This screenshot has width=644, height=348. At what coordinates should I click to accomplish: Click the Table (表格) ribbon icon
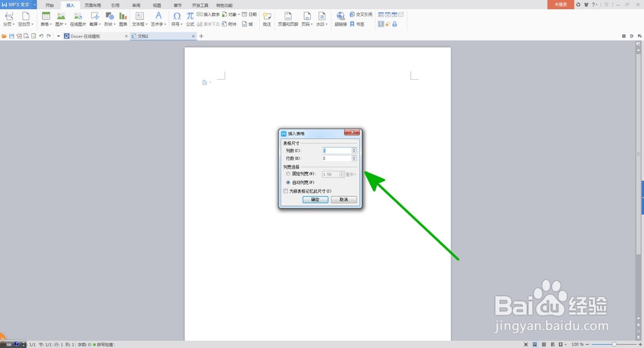coord(46,16)
